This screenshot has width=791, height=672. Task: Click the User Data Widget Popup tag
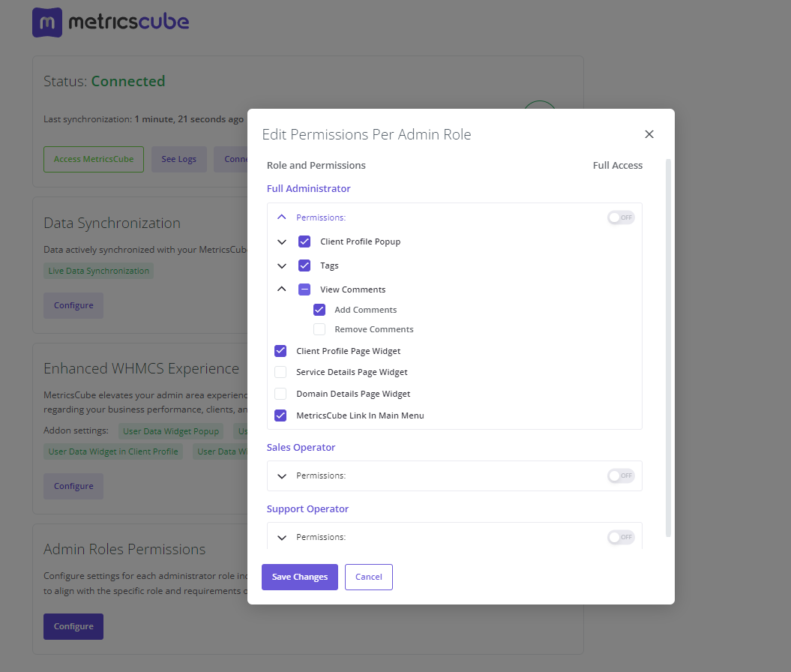171,431
